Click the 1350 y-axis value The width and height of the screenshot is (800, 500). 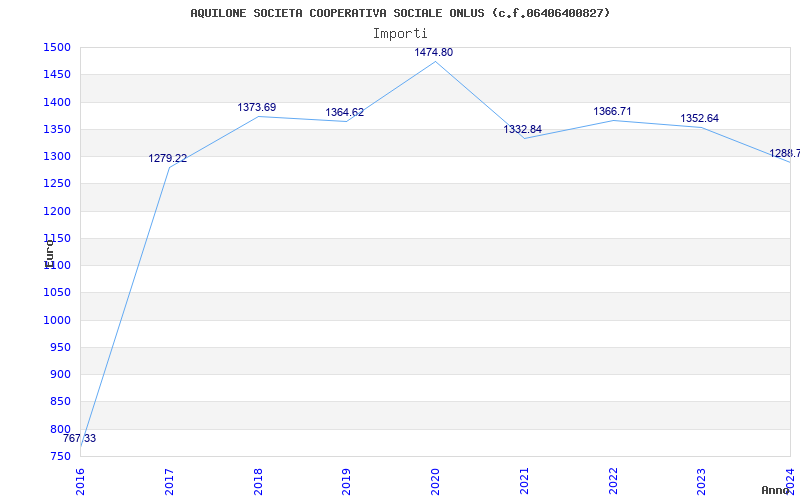[57, 129]
